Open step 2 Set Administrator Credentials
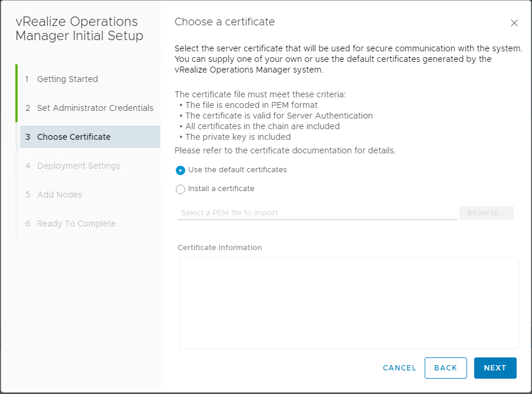Viewport: 532px width, 394px height. (x=95, y=108)
